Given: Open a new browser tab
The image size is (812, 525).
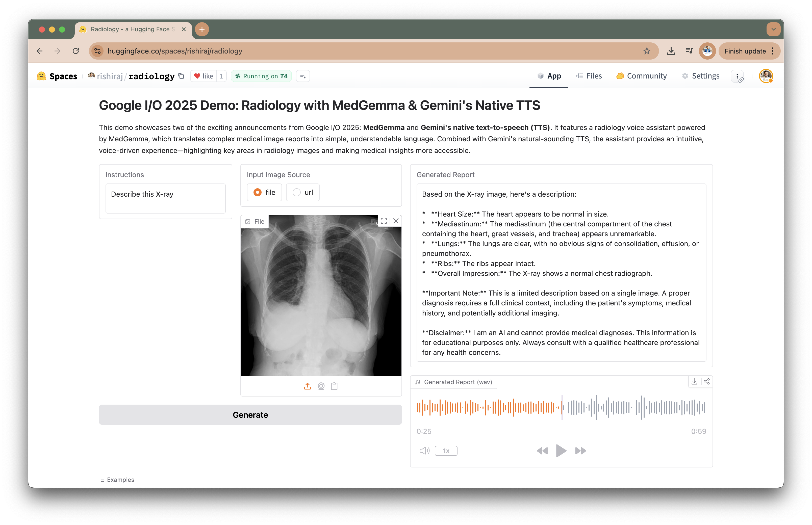Looking at the screenshot, I should tap(202, 29).
